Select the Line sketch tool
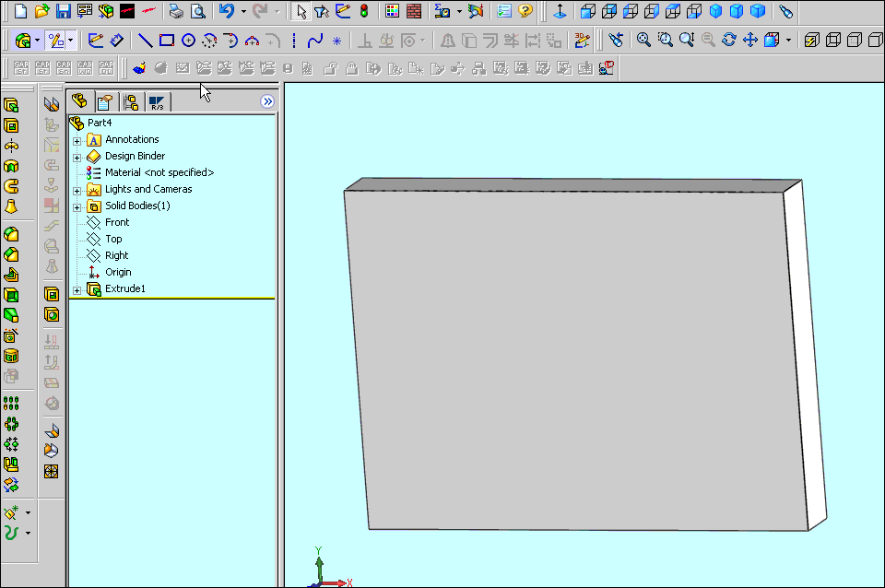 click(145, 40)
